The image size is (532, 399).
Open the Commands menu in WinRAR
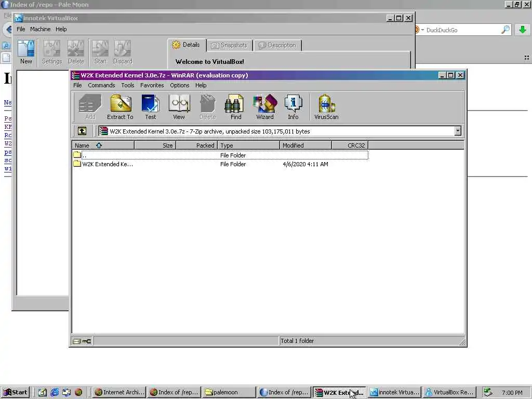(x=101, y=85)
